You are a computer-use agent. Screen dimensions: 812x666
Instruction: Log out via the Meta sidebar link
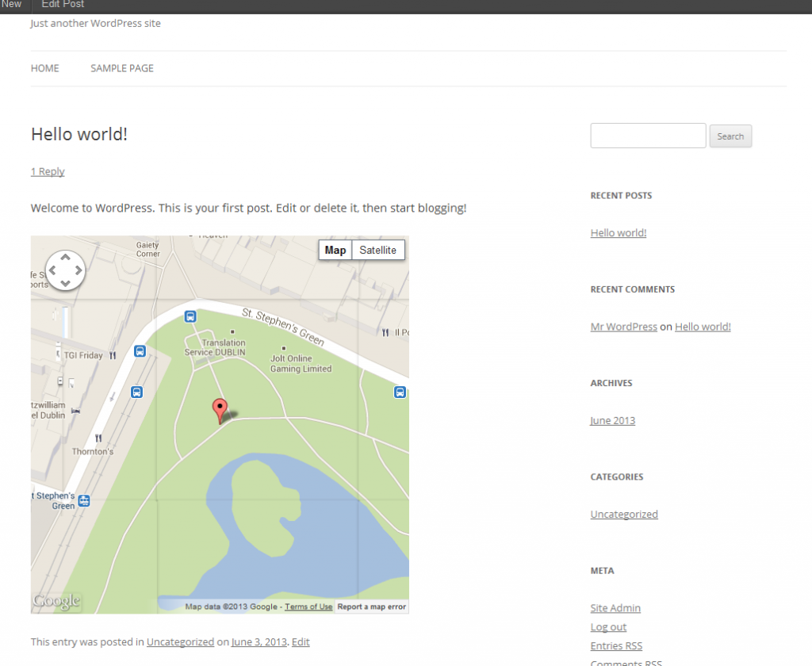pyautogui.click(x=608, y=626)
